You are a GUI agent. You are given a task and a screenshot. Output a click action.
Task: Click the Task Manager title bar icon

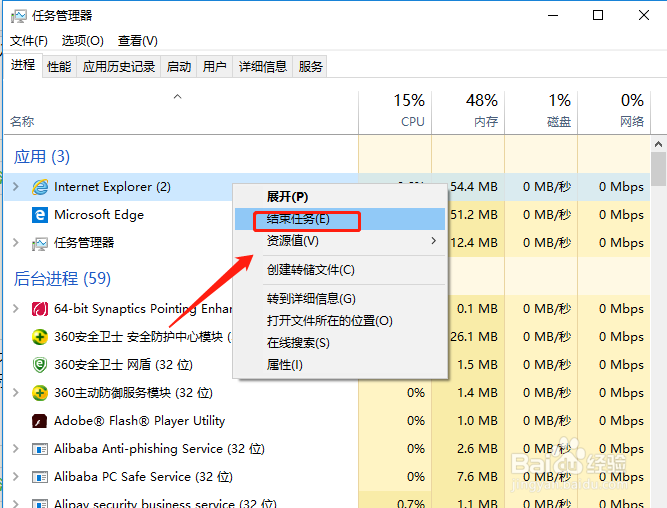point(18,16)
